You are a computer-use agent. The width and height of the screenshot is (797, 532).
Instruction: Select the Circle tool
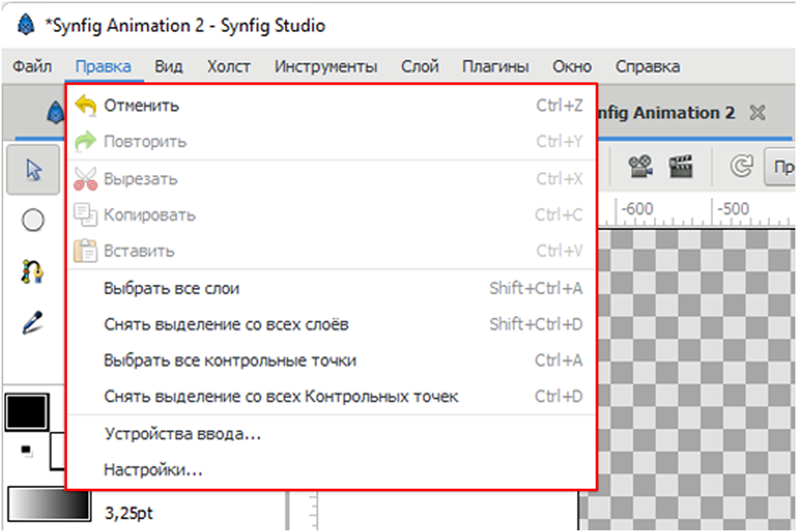click(33, 220)
